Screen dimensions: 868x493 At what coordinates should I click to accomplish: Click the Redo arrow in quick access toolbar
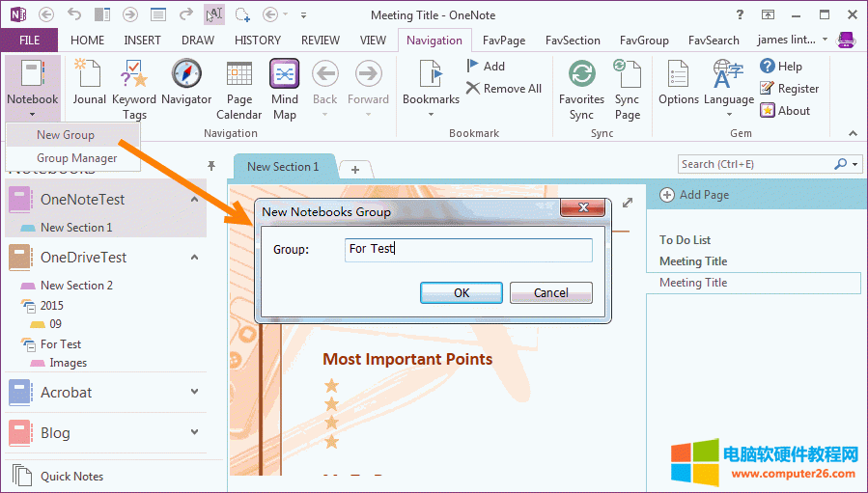point(186,14)
